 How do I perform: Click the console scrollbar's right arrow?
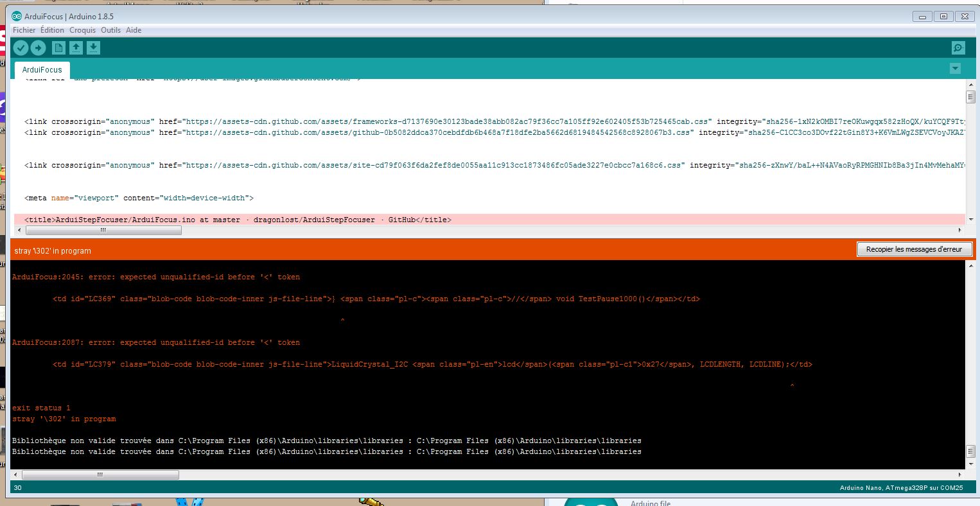click(960, 475)
